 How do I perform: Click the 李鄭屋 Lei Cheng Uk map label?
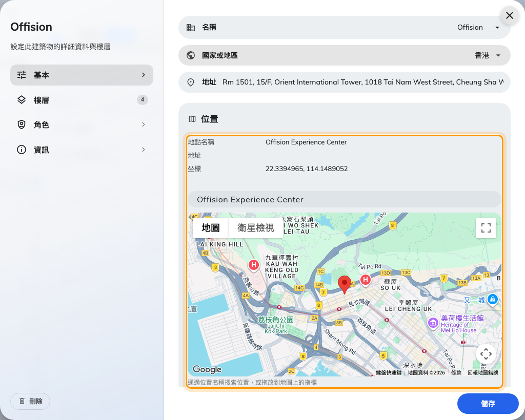pos(408,306)
